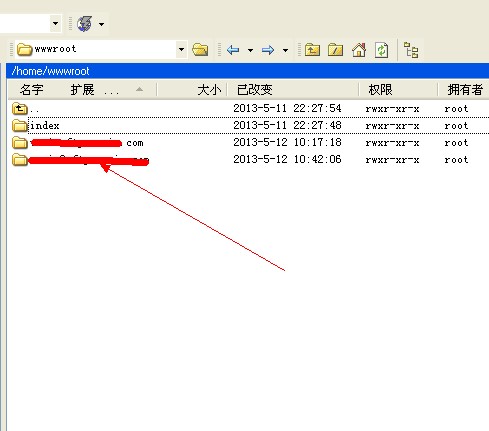Open the back history dropdown arrow
This screenshot has height=431, width=489.
coord(250,50)
